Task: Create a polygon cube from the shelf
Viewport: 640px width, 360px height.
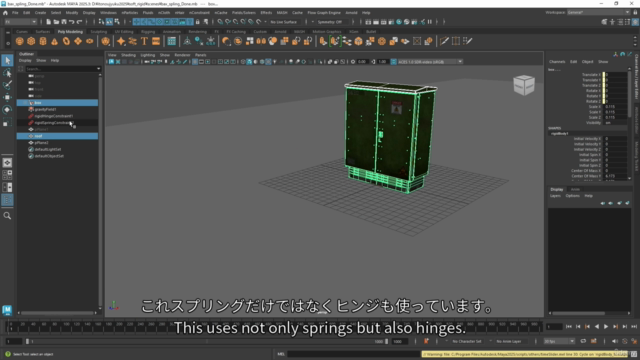Action: 31,41
